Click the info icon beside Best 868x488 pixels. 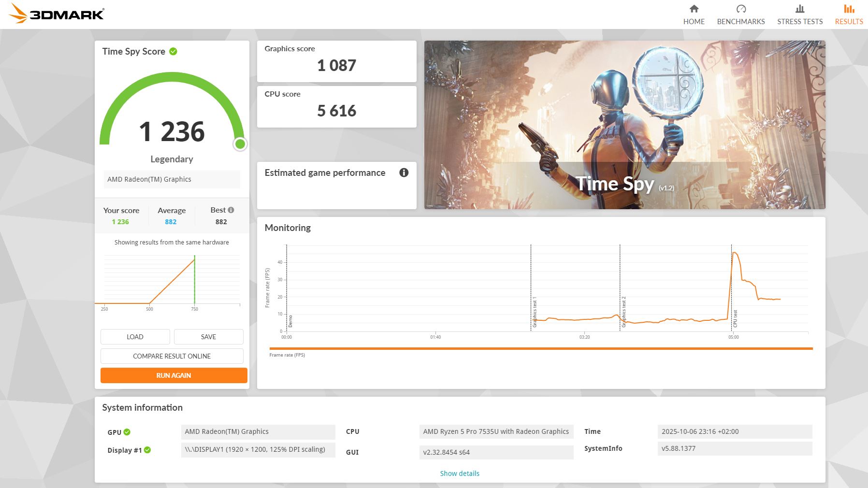click(x=231, y=210)
